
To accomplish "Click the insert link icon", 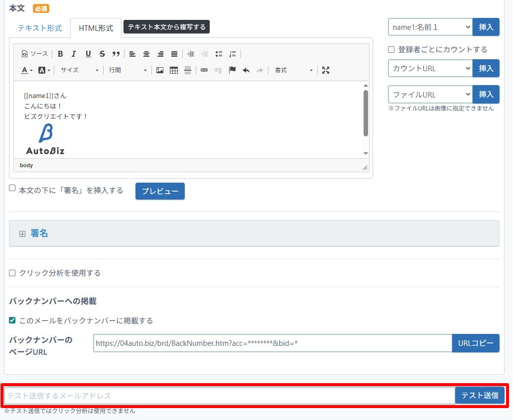I will click(204, 70).
